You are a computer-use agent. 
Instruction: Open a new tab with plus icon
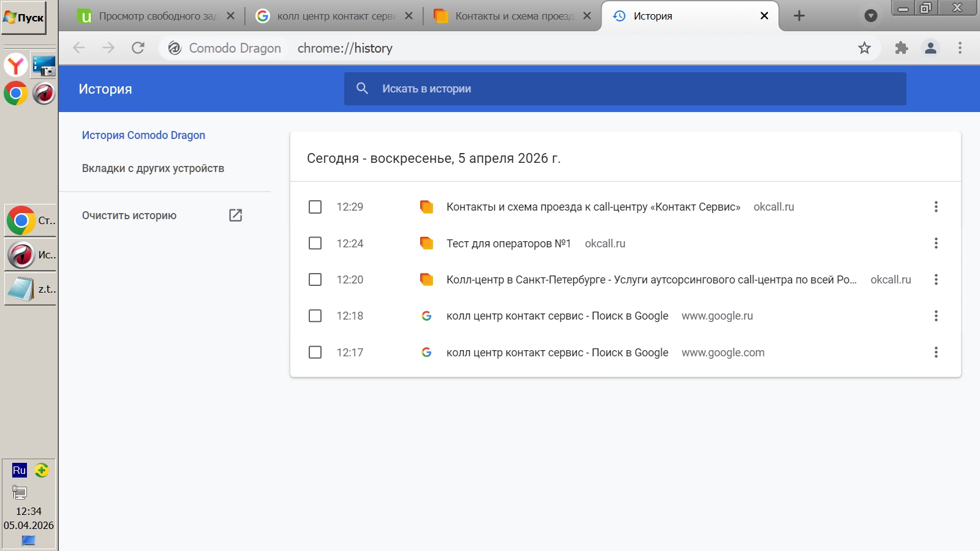coord(799,16)
